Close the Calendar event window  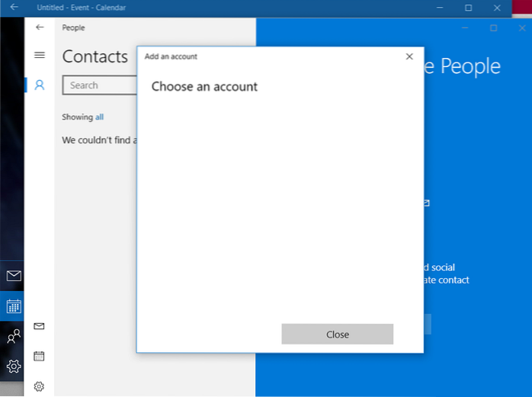click(498, 8)
